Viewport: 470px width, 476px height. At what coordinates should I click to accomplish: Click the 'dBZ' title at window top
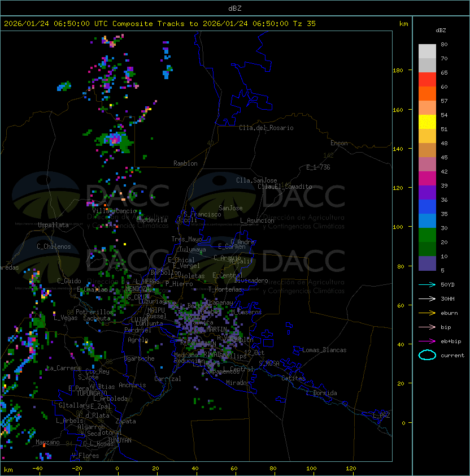[235, 8]
